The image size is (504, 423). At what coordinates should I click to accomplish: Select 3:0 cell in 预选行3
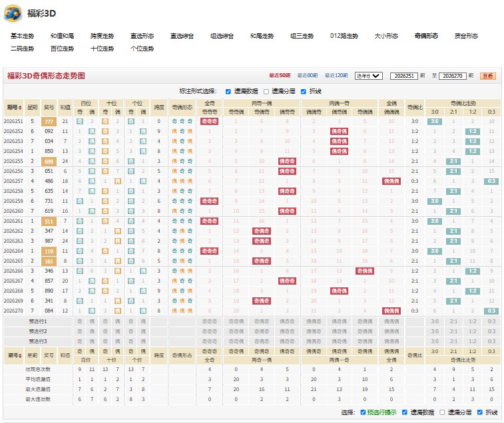click(435, 341)
